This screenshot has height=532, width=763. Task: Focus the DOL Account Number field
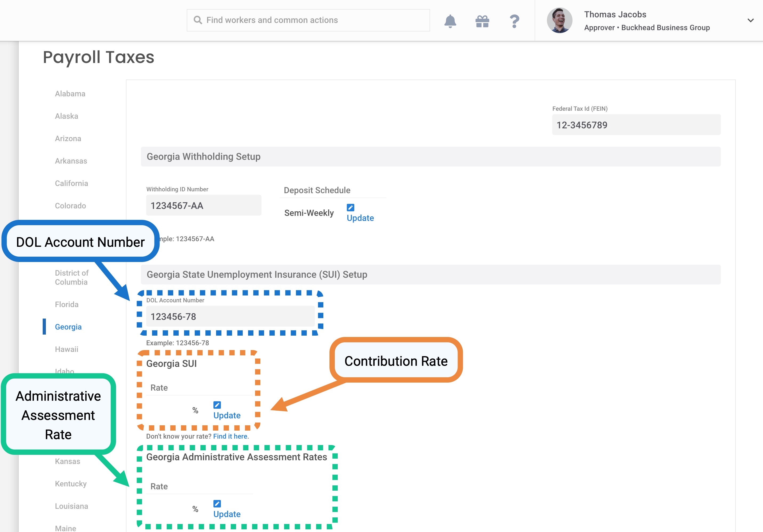point(230,316)
